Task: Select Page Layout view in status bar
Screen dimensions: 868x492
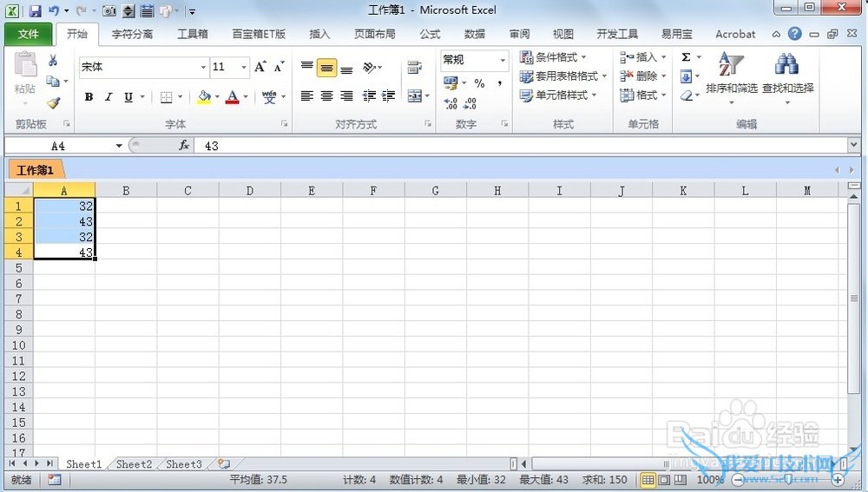Action: click(x=664, y=479)
